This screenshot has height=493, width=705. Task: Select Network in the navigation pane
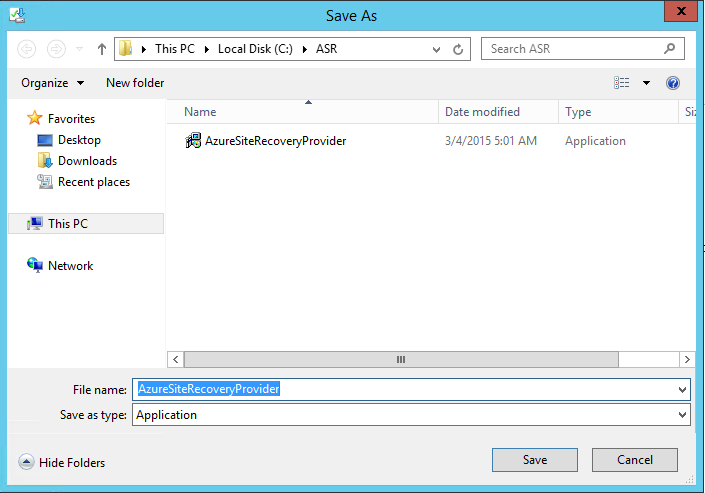pos(70,266)
